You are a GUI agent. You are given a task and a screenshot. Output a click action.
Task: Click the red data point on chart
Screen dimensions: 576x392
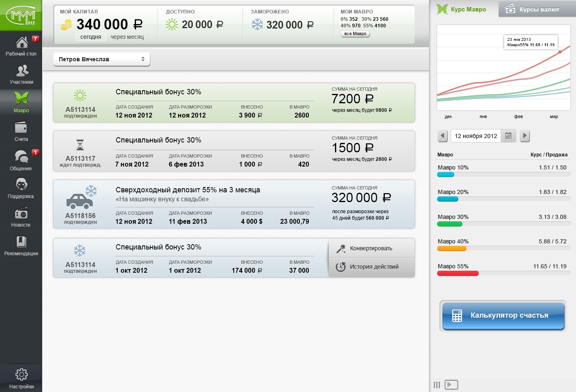pos(560,52)
